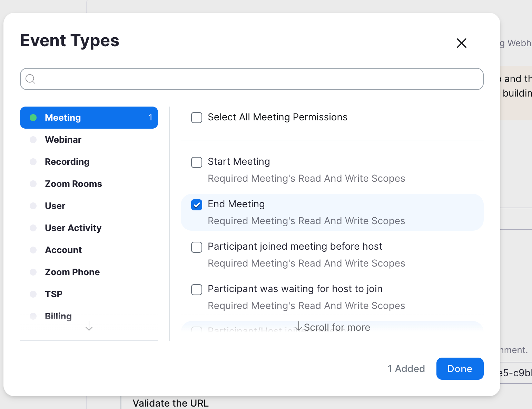Click the Done button
Viewport: 532px width, 409px height.
tap(460, 369)
